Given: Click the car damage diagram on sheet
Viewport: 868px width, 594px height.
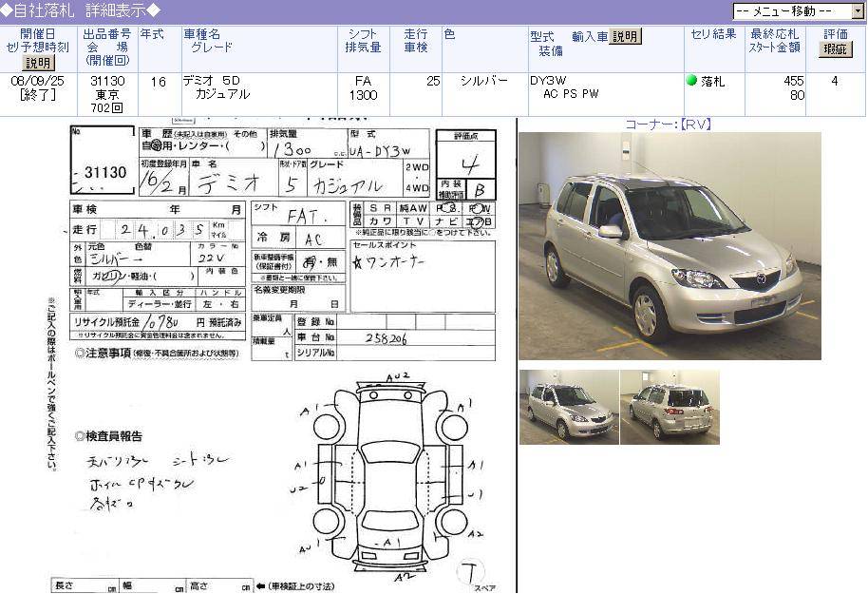Looking at the screenshot, I should 390,476.
